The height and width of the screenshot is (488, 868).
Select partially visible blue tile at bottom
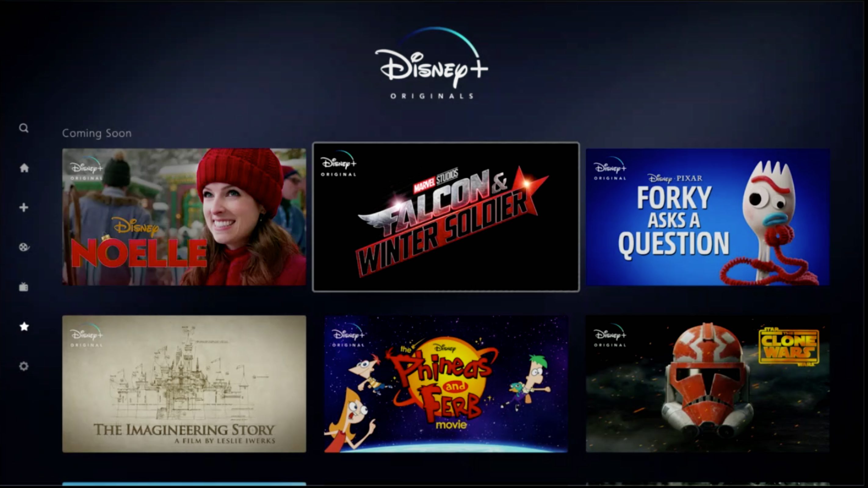(x=184, y=484)
